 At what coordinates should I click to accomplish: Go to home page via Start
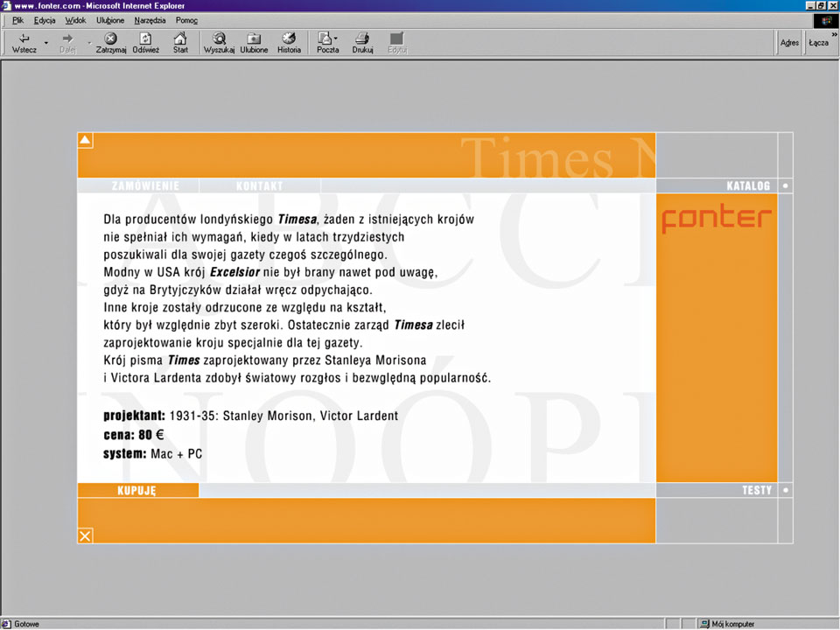180,43
